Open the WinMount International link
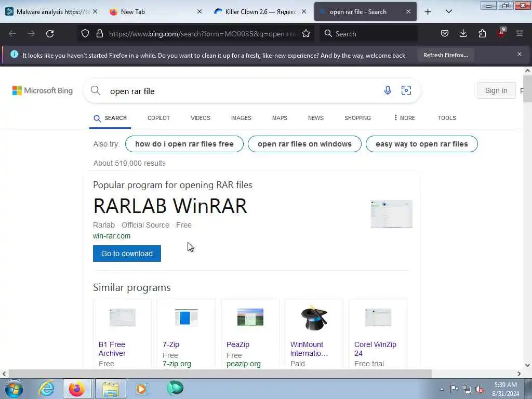532x399 pixels. tap(309, 349)
